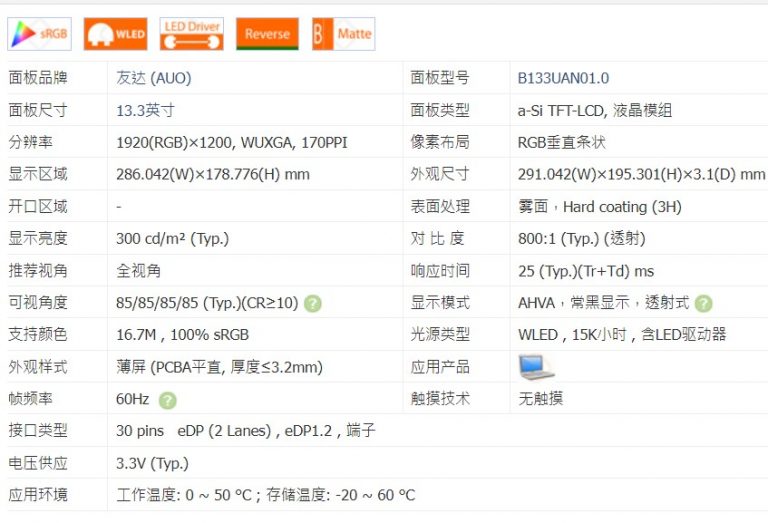Viewport: 768px width, 523px height.
Task: Select contrast ratio 800:1 (Typ.) (透射)
Action: (582, 238)
